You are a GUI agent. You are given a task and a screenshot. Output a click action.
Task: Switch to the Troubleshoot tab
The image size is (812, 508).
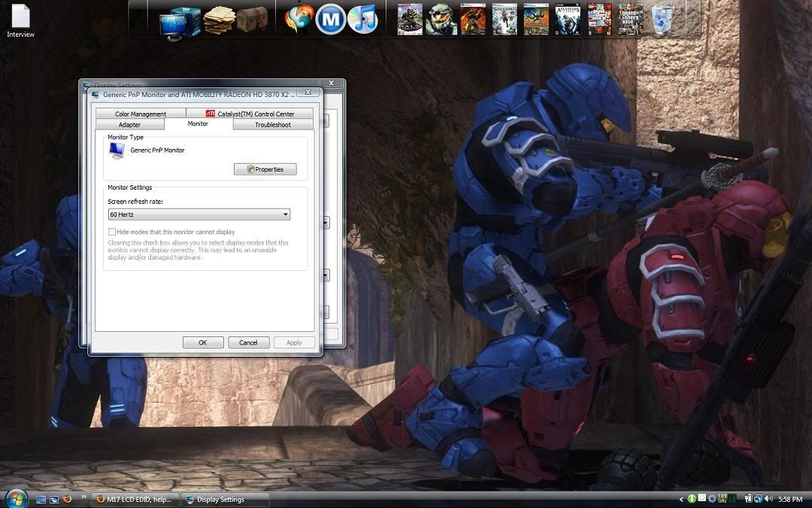[x=273, y=124]
